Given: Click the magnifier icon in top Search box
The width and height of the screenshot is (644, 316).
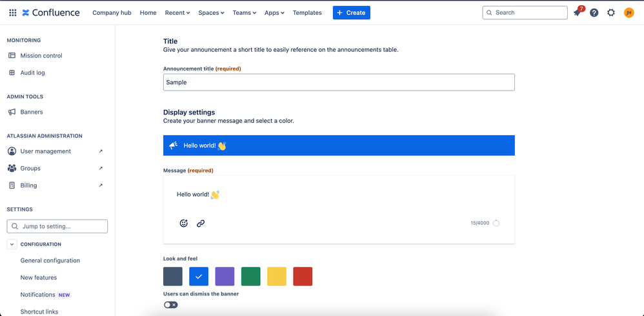Looking at the screenshot, I should [x=489, y=13].
